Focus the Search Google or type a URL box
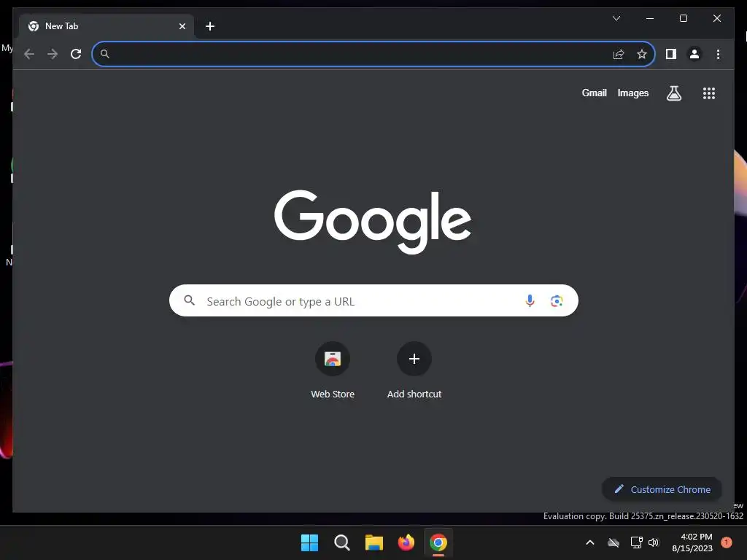The width and height of the screenshot is (747, 560). (373, 301)
